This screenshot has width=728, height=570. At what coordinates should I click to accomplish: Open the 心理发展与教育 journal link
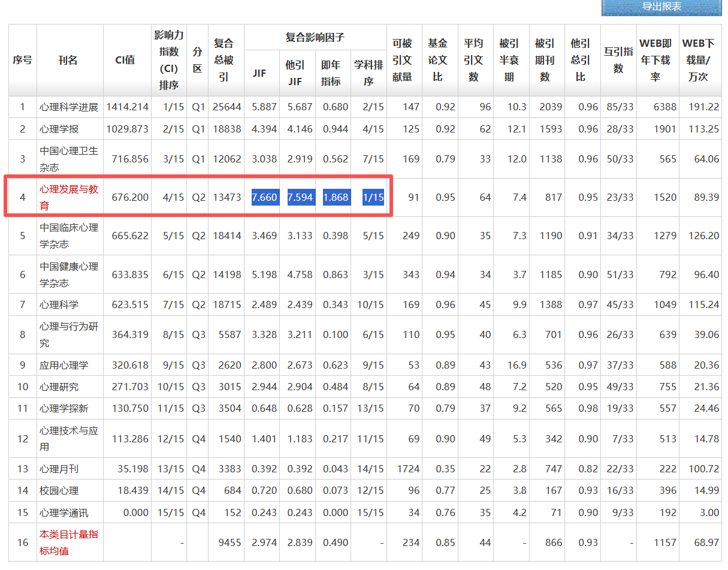pos(69,197)
